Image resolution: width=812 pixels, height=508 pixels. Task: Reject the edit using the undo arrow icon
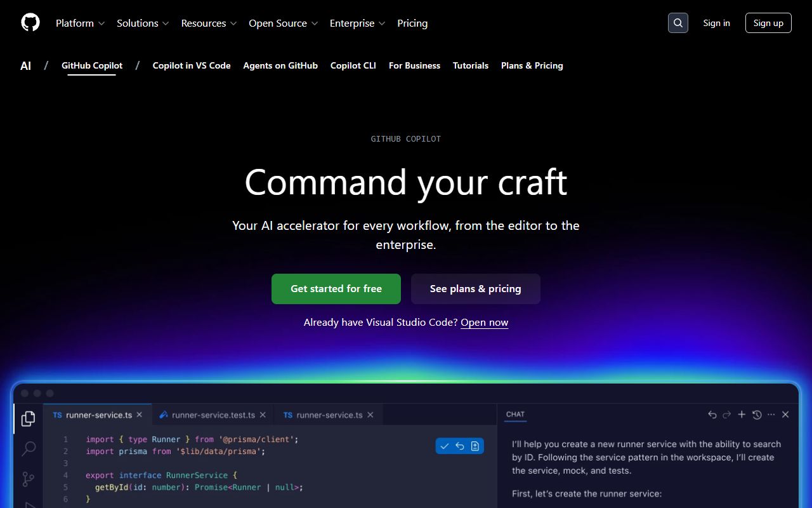pyautogui.click(x=460, y=446)
